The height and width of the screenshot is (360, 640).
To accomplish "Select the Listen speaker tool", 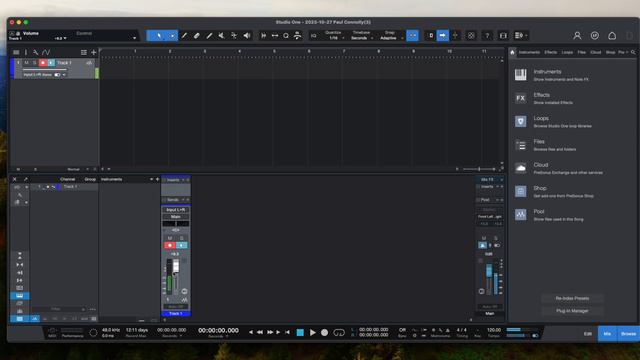I will (247, 36).
